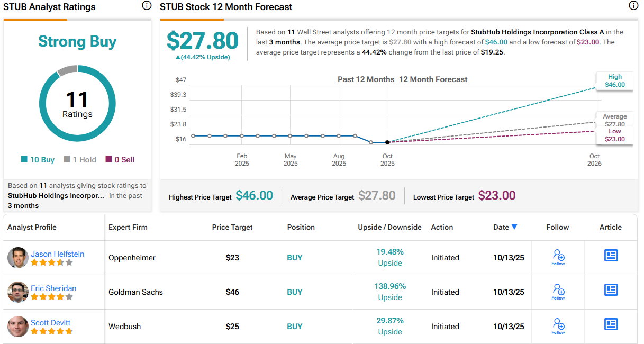The width and height of the screenshot is (644, 344).
Task: Click the Upside / Downside column header
Action: [389, 227]
